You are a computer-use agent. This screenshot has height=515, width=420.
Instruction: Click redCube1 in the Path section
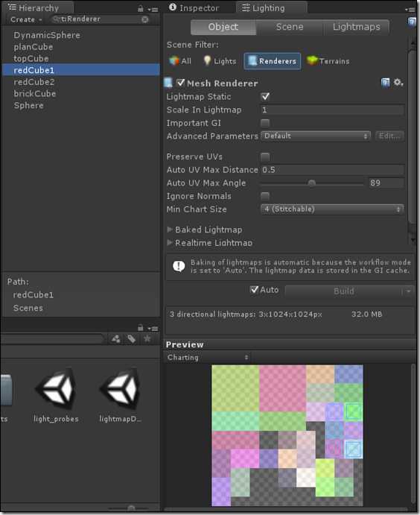pos(34,295)
